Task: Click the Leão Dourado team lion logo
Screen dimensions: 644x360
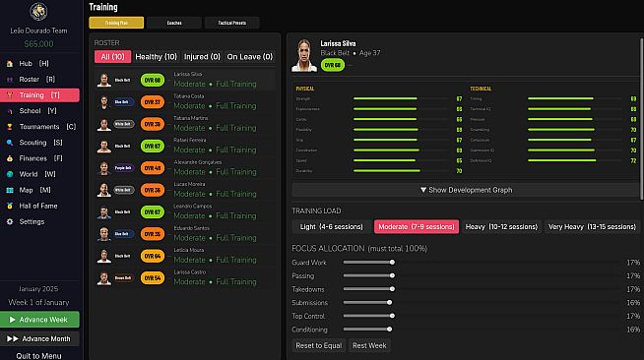Action: pos(38,12)
